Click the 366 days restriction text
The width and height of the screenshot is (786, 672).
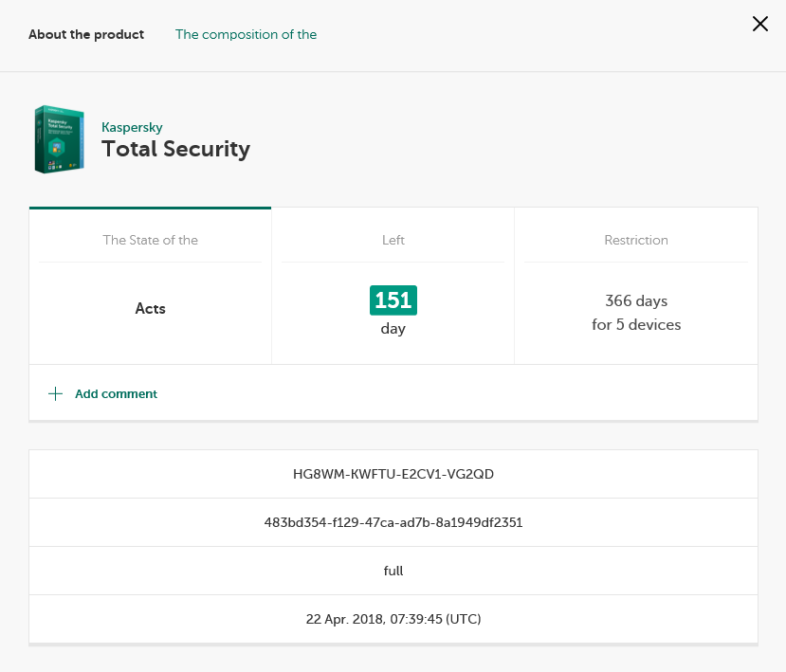tap(636, 301)
